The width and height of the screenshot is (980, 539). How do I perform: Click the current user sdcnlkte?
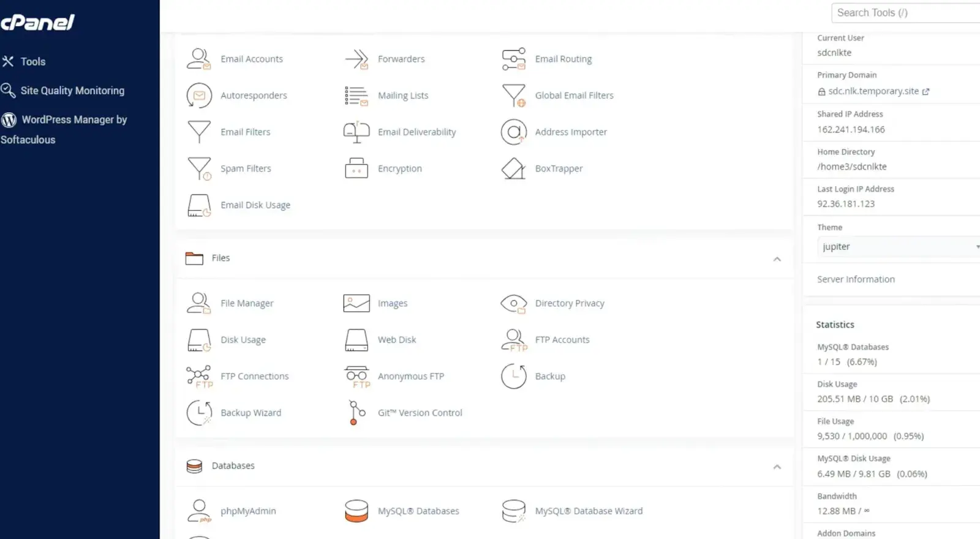(x=834, y=53)
